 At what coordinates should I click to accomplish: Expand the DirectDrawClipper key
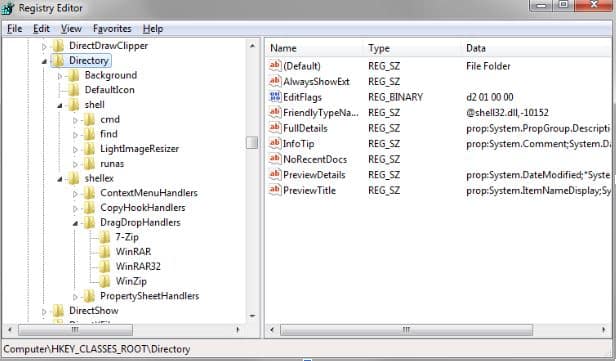click(44, 47)
